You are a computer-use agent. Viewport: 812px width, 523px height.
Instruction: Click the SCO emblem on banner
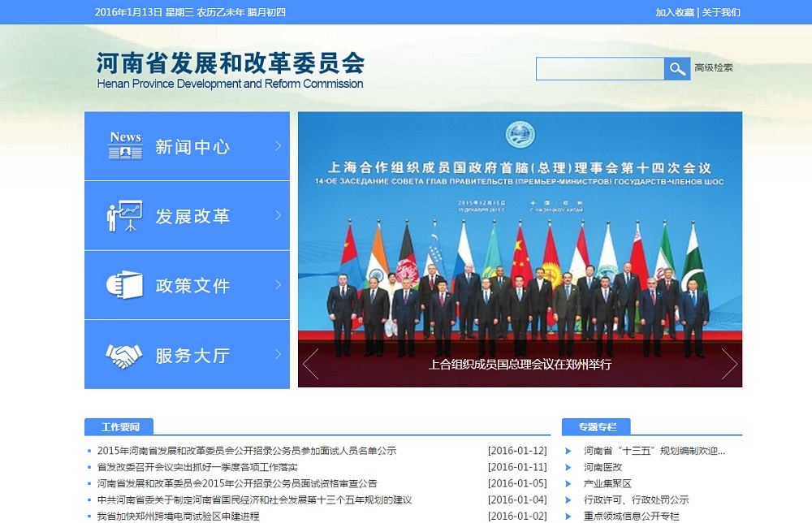[x=520, y=135]
